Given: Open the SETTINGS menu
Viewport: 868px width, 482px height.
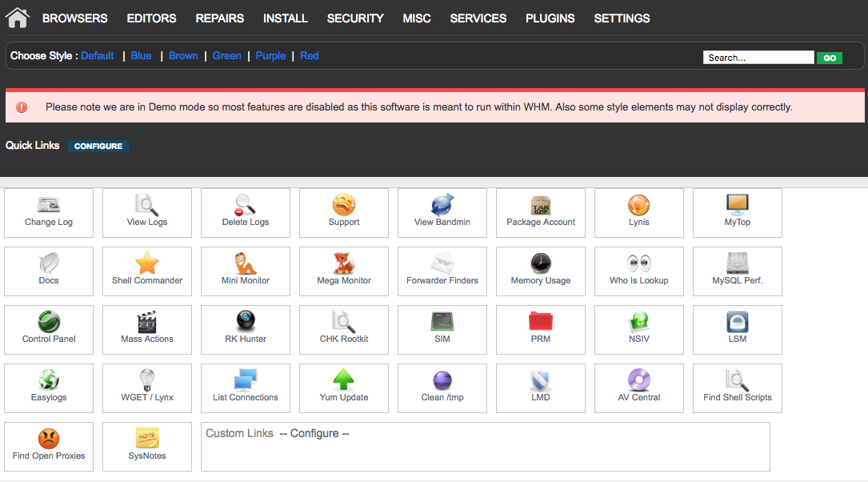Looking at the screenshot, I should 622,18.
